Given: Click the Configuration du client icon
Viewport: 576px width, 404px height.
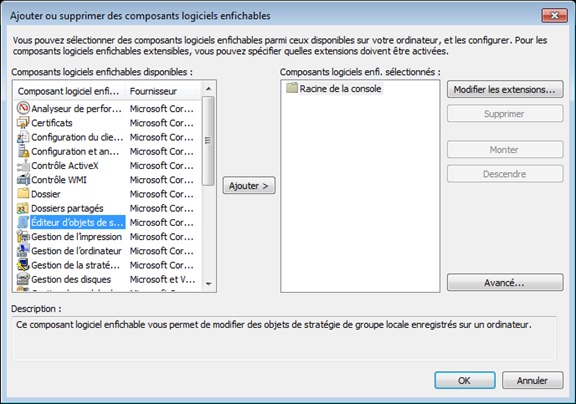Looking at the screenshot, I should pyautogui.click(x=23, y=137).
